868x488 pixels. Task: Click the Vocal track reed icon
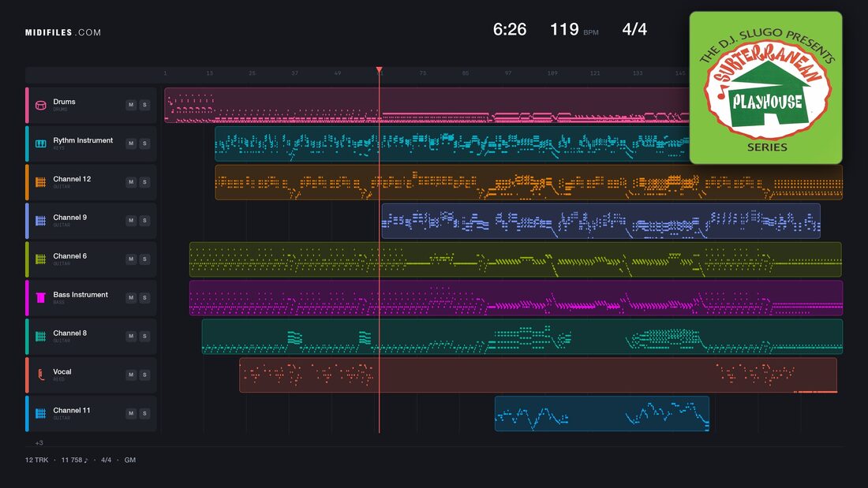coord(40,374)
